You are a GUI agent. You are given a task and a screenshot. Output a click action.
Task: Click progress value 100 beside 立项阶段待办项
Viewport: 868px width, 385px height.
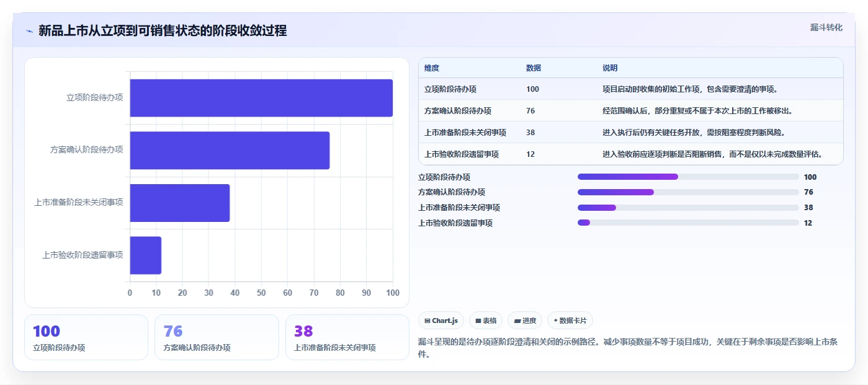click(810, 177)
